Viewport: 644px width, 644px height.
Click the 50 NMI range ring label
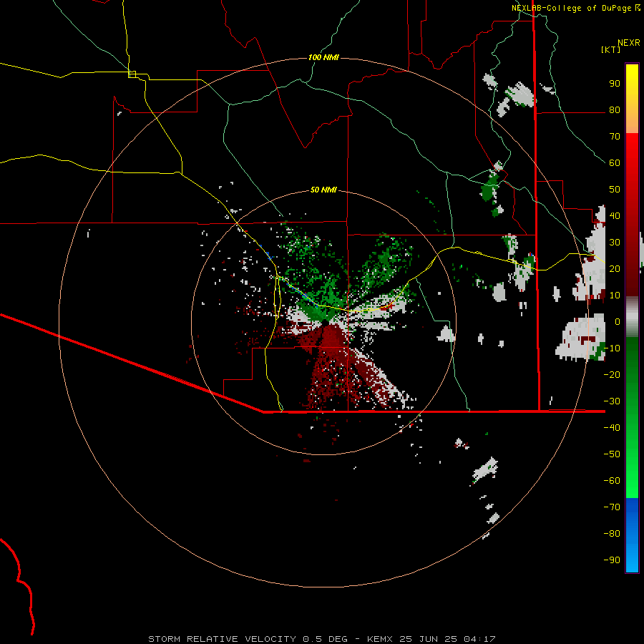coord(323,190)
